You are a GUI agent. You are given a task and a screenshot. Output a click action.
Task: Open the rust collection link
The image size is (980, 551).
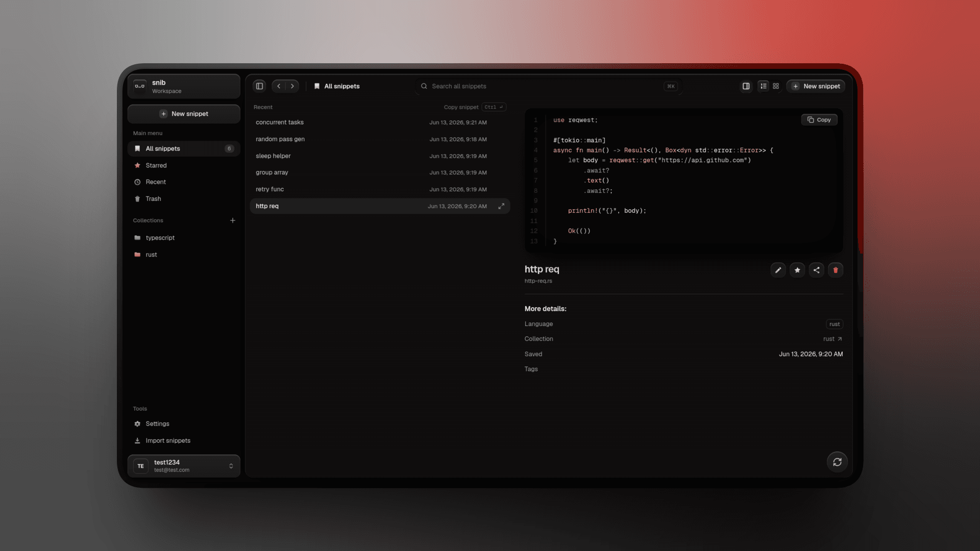click(x=832, y=339)
